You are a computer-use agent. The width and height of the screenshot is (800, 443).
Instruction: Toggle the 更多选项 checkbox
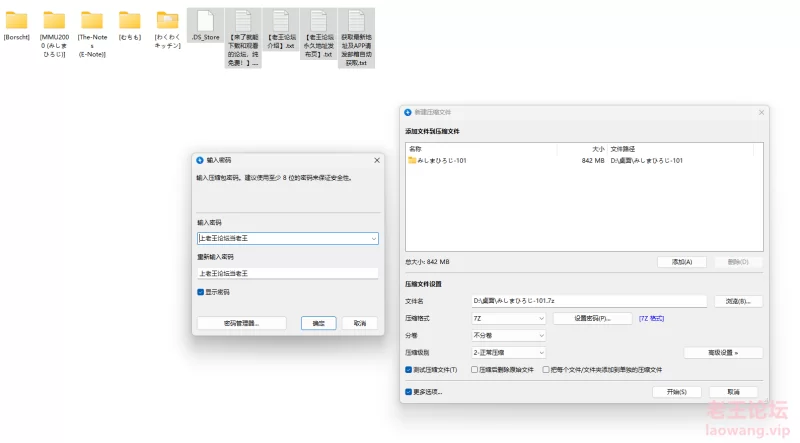[408, 392]
